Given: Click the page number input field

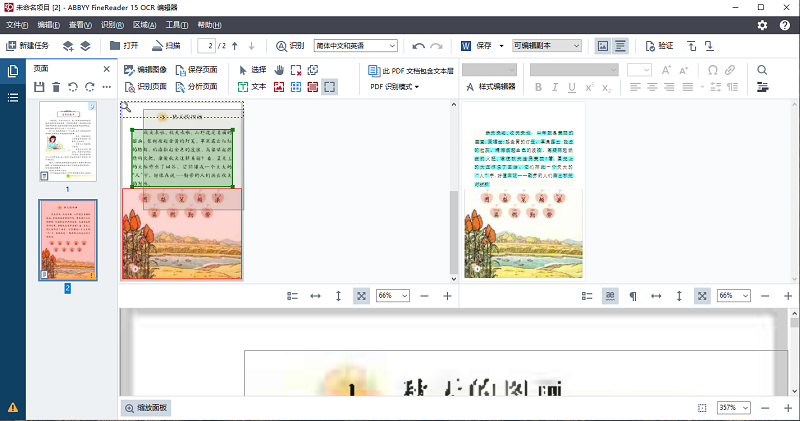Looking at the screenshot, I should (206, 46).
